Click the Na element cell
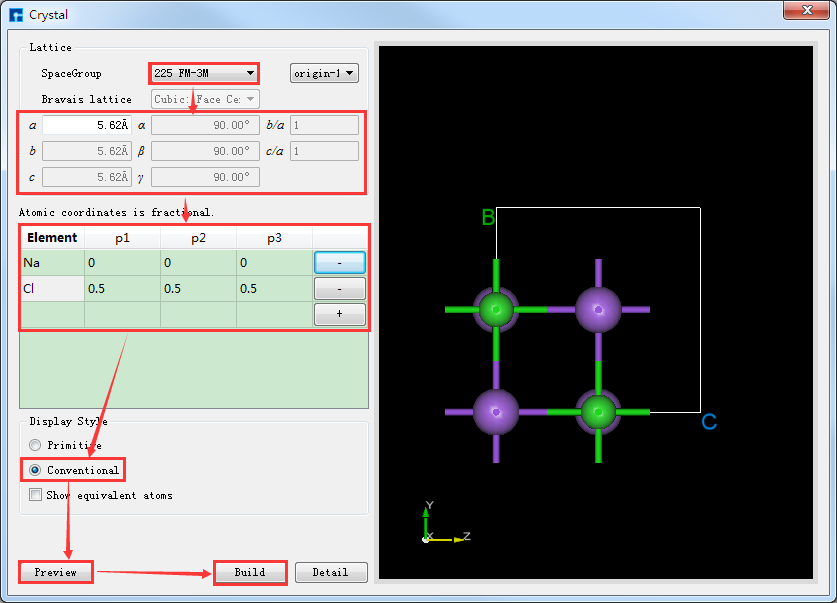Screen dimensions: 837x603 (51, 262)
